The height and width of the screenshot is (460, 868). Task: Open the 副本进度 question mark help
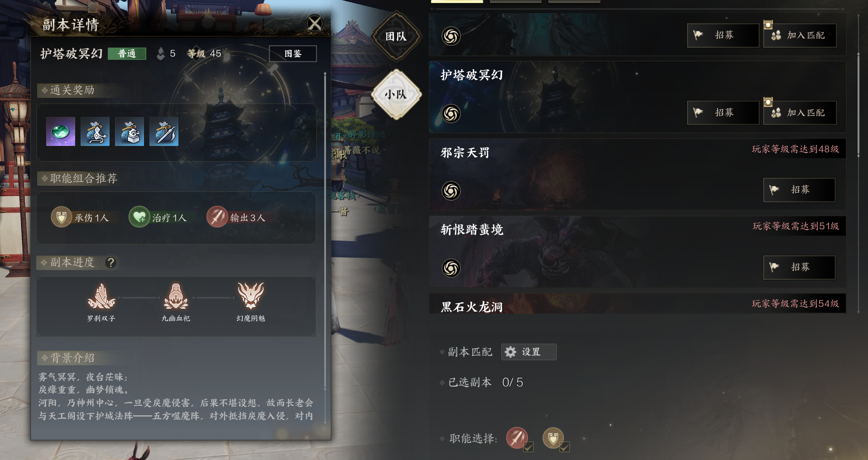(x=110, y=262)
